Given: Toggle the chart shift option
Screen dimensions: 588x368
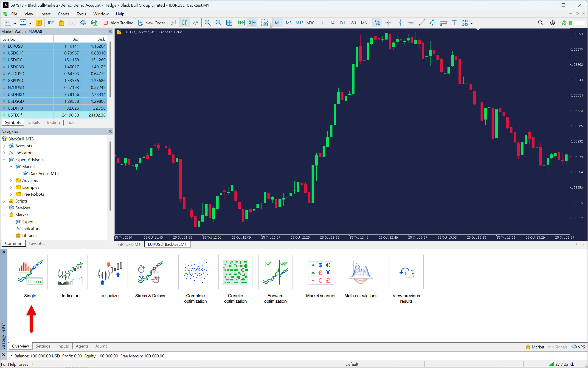Looking at the screenshot, I should [x=252, y=23].
